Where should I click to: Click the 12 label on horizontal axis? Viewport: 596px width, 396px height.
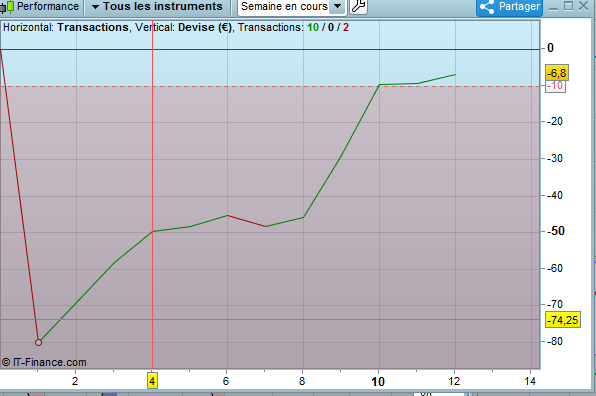tap(454, 381)
